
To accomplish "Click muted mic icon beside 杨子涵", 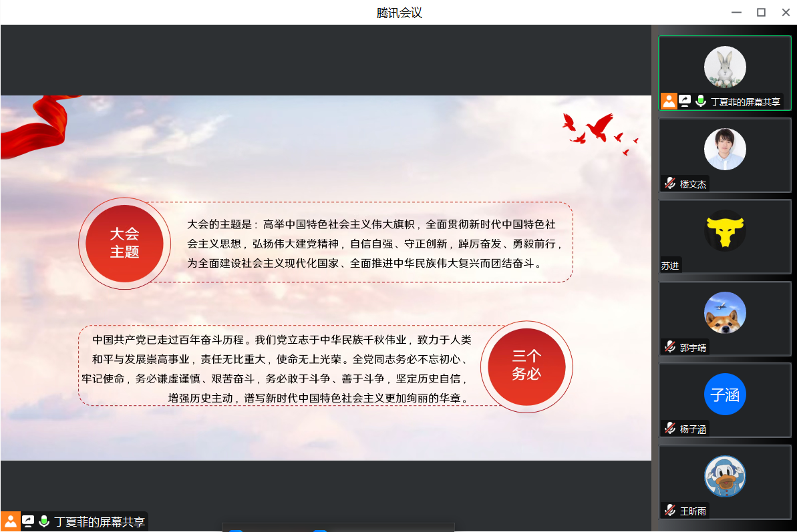I will tap(669, 429).
